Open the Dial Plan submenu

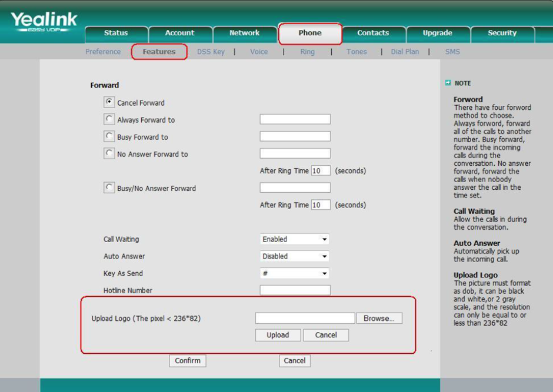click(405, 52)
